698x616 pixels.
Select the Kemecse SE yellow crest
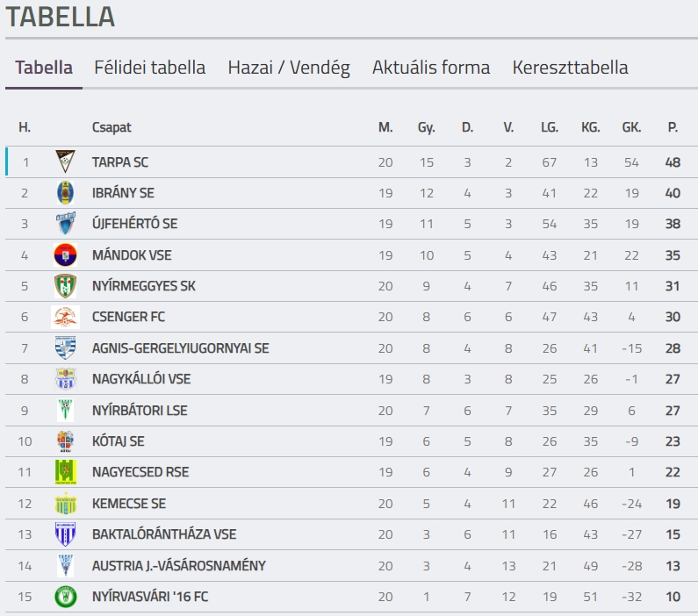[x=66, y=504]
